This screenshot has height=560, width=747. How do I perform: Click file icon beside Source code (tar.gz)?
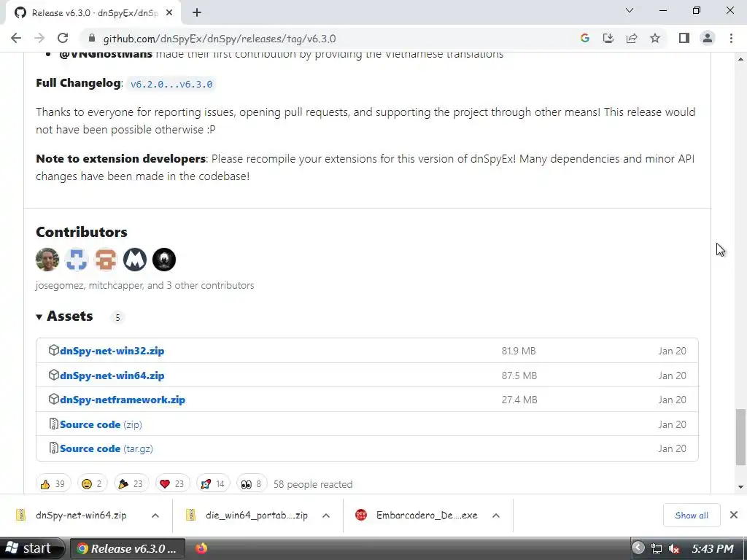coord(53,448)
